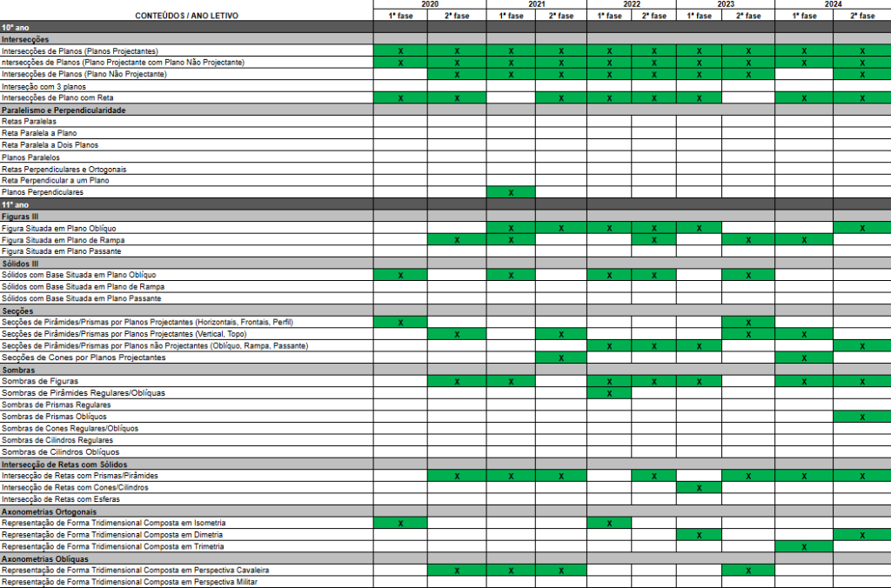Select '2ª fase' header under 2023
Image resolution: width=891 pixels, height=588 pixels.
(x=747, y=16)
